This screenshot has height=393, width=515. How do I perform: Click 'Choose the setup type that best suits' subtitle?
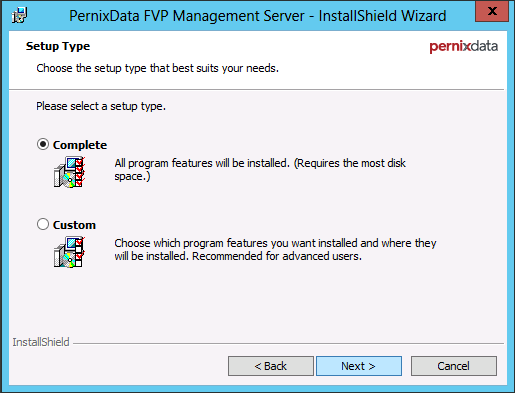click(157, 68)
